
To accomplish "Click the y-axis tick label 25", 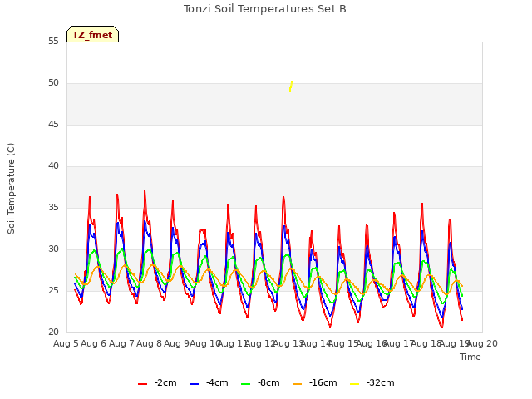I will click(x=53, y=291).
